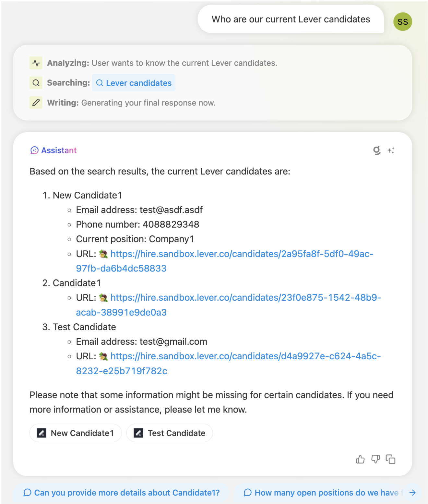Screen dimensions: 428x504
Task: Open New Candidate1's Lever URL link
Action: (x=242, y=254)
